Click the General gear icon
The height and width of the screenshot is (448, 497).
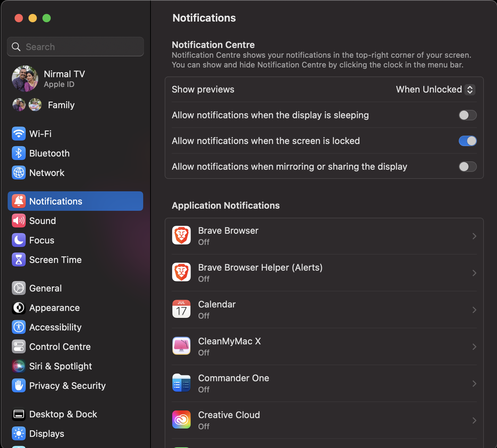(19, 288)
